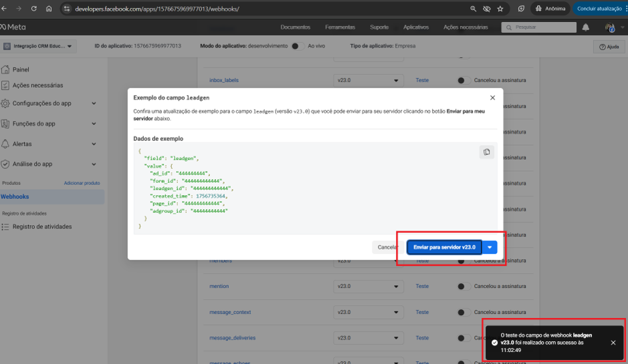Select Webhooks in the sidebar
Screen dimensions: 628x364
pos(52,196)
